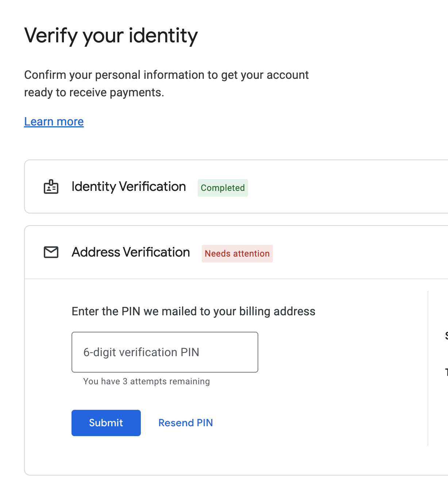Click the 3 attempts remaining helper text
Viewport: 448px width, 481px height.
click(x=146, y=381)
